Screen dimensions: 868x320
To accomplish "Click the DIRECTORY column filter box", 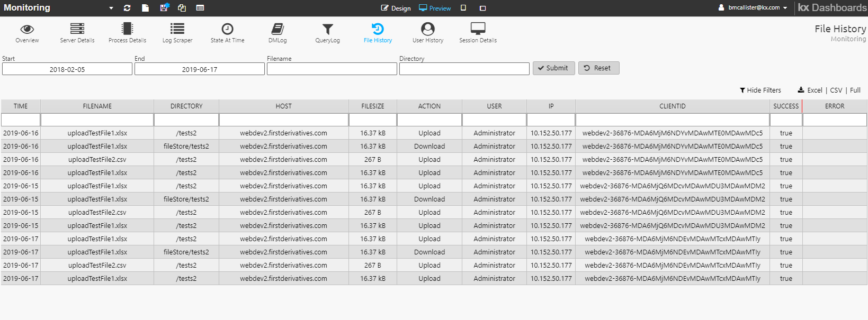I will (186, 120).
